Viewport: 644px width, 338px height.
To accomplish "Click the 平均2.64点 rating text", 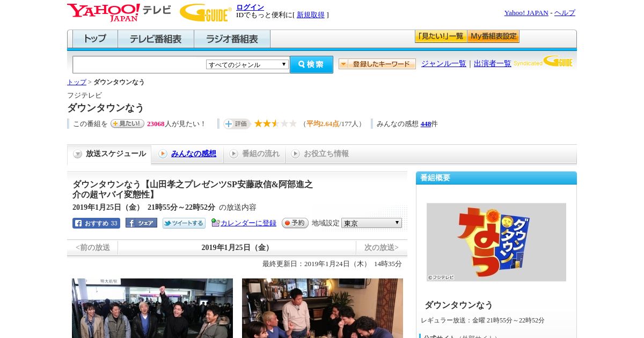I will click(323, 123).
